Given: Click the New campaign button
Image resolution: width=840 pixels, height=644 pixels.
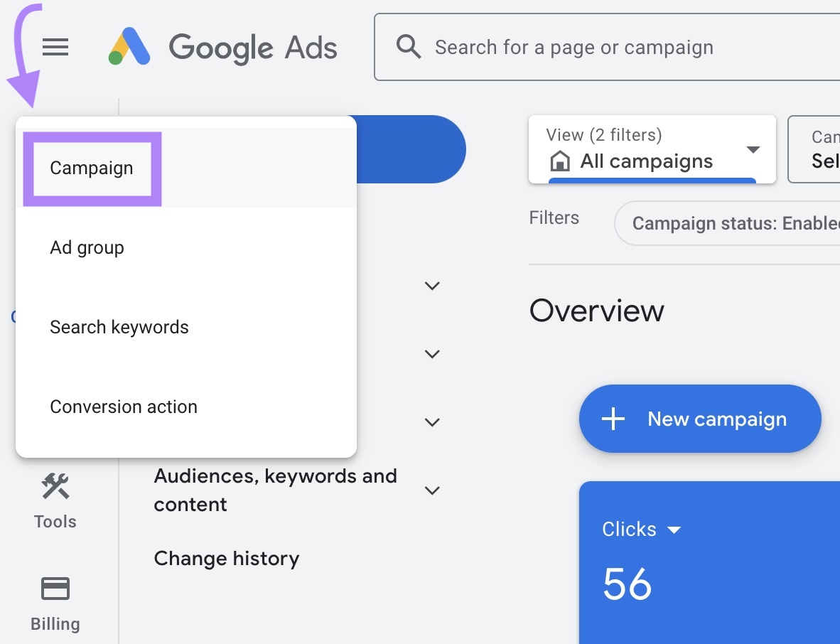Looking at the screenshot, I should pyautogui.click(x=699, y=419).
